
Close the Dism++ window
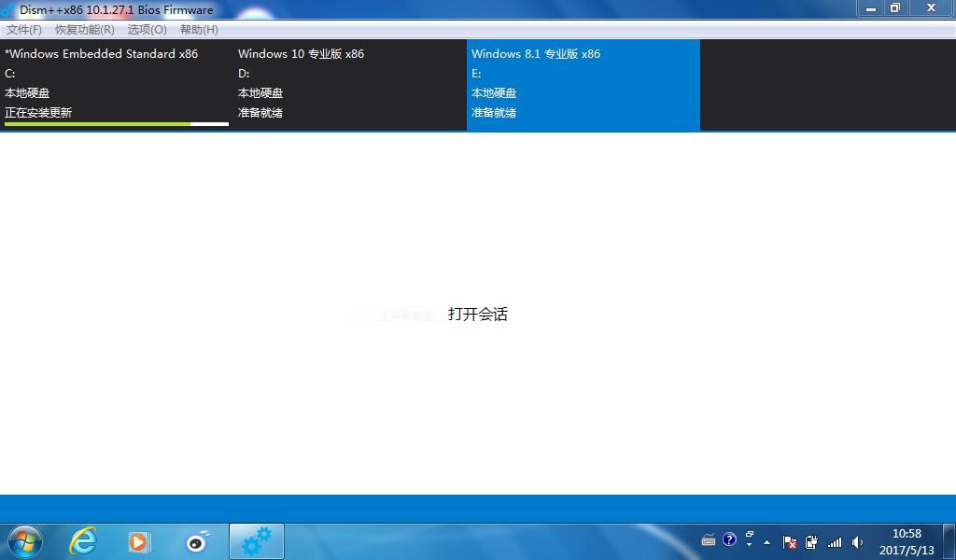pyautogui.click(x=931, y=8)
